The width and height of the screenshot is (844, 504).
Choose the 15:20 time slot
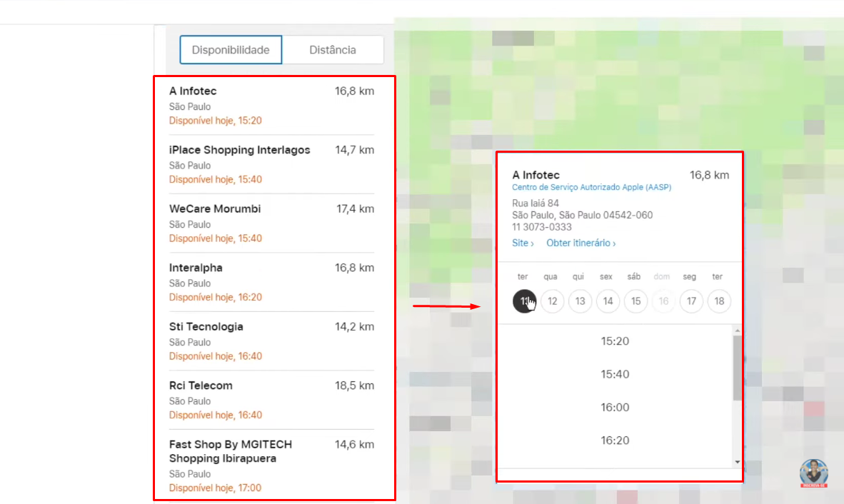click(x=615, y=341)
